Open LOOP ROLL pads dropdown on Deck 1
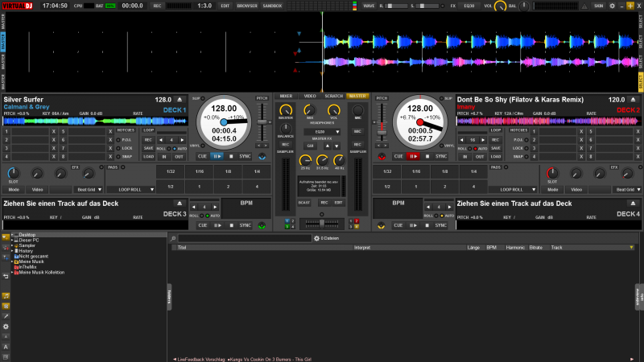644x362 pixels. click(x=130, y=190)
